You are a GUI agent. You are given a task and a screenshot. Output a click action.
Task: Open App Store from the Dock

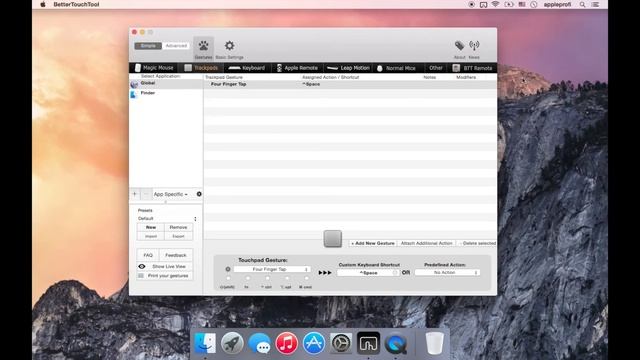coord(313,342)
